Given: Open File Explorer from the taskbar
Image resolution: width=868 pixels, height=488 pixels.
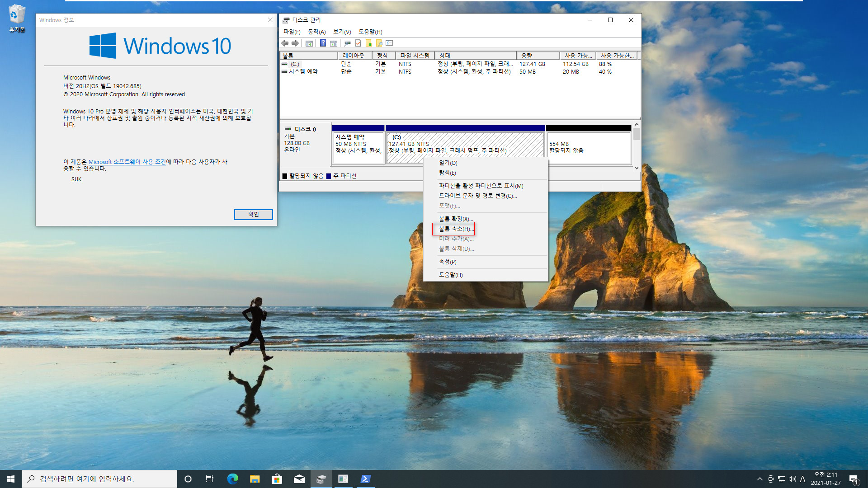Looking at the screenshot, I should pyautogui.click(x=255, y=479).
